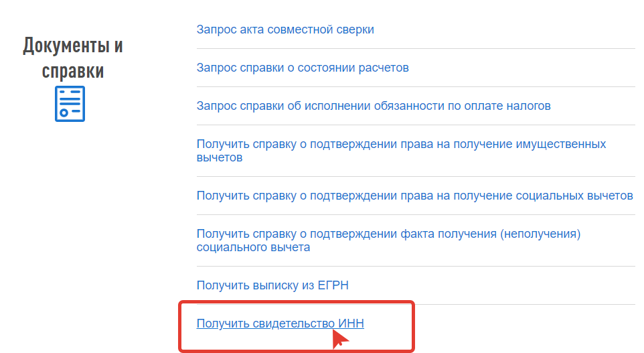The width and height of the screenshot is (644, 353).
Task: Request the joint reconciliation act
Action: (285, 29)
